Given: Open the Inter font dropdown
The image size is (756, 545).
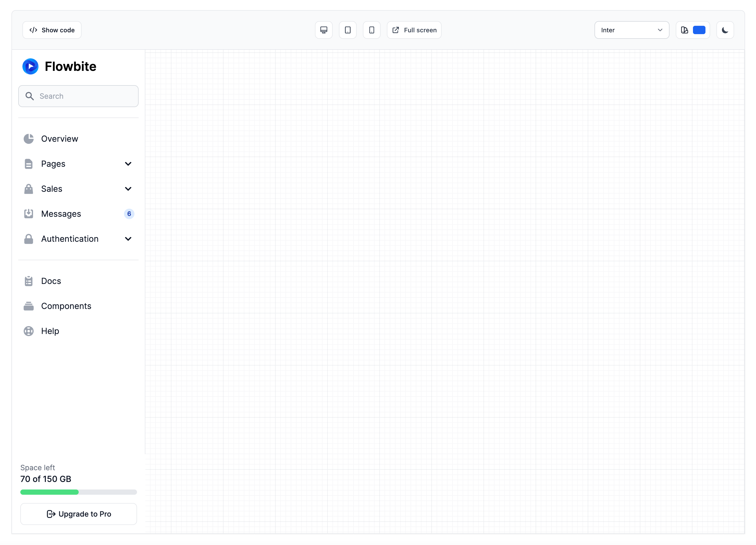Looking at the screenshot, I should [632, 30].
